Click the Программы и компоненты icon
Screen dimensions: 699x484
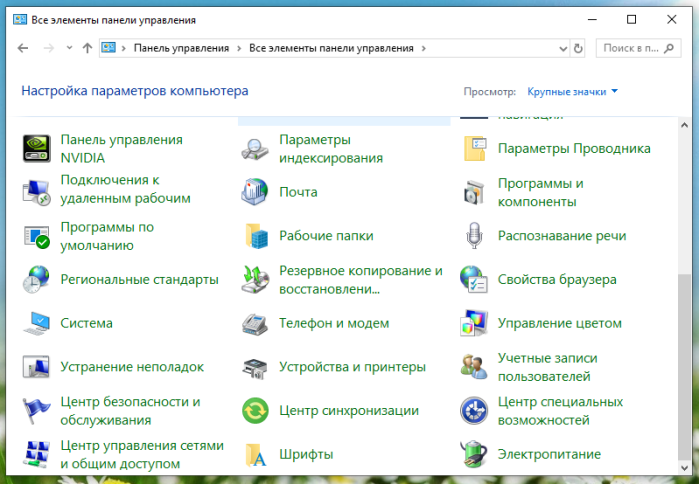pyautogui.click(x=474, y=192)
